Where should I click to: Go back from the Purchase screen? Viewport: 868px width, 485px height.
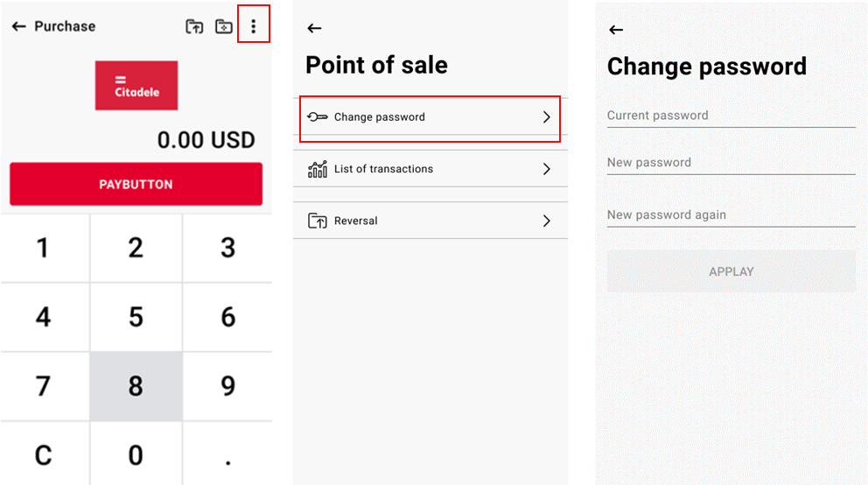pos(19,26)
